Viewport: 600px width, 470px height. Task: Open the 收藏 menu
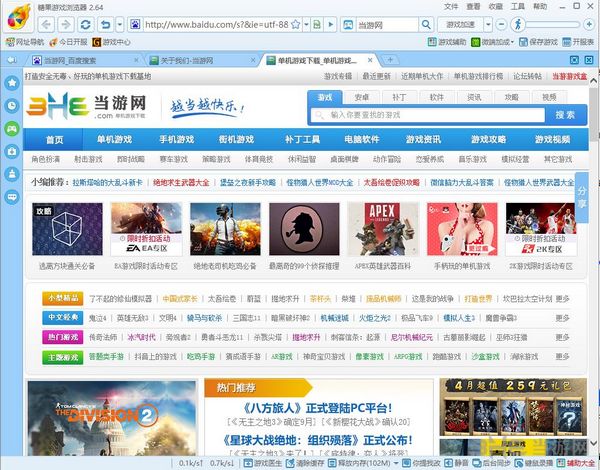click(x=495, y=7)
